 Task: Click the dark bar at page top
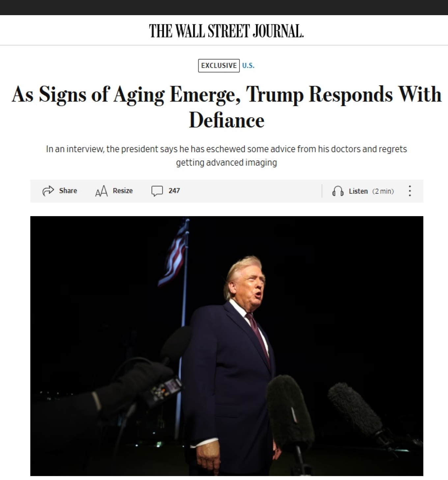point(224,7)
